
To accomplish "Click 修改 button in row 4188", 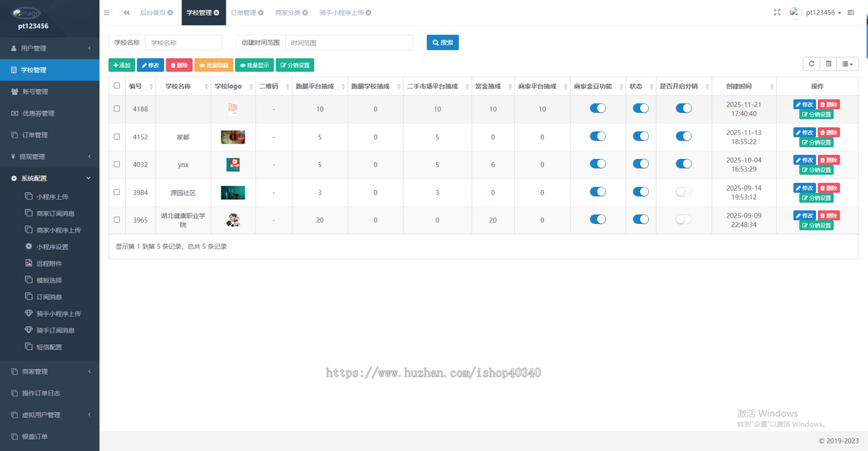I will (804, 105).
